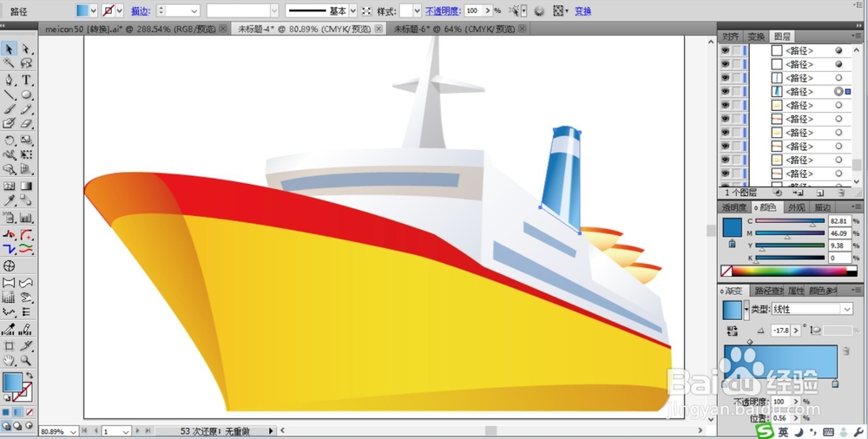This screenshot has width=868, height=439.
Task: Select the Rotate tool
Action: pos(9,140)
